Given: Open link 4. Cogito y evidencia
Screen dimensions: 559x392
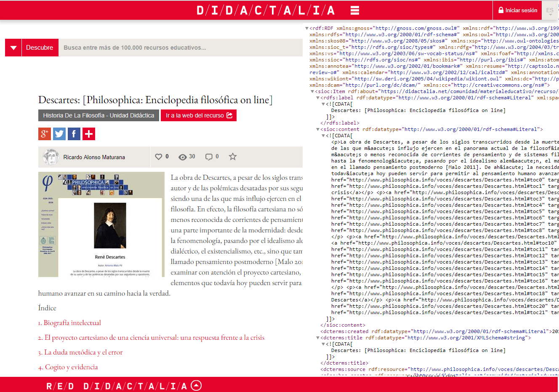Looking at the screenshot, I should [x=68, y=367].
